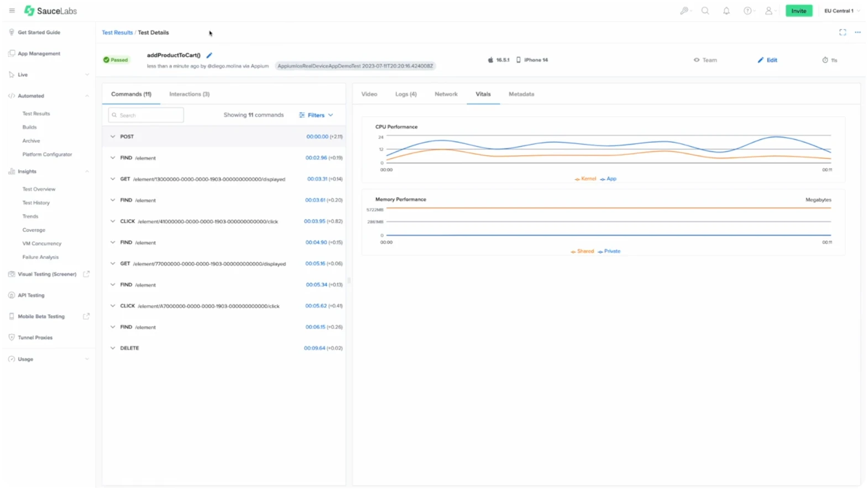The image size is (868, 490).
Task: Open the Filters dropdown
Action: click(x=316, y=115)
